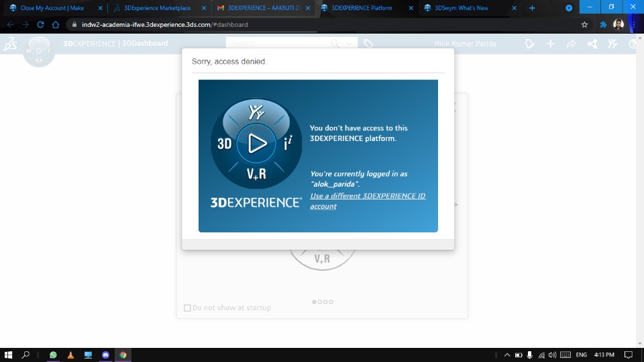
Task: Click the lock site info icon
Action: pos(74,25)
